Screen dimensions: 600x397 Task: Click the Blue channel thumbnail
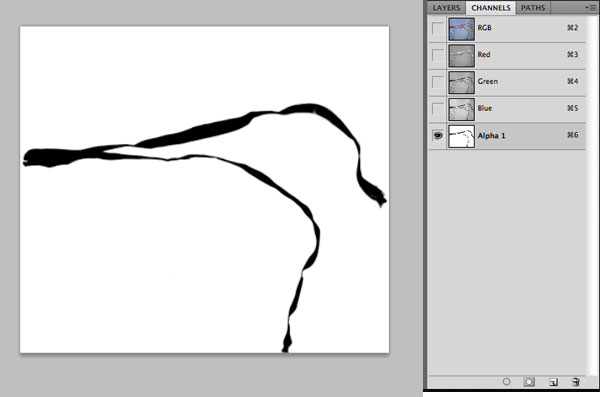(x=461, y=109)
